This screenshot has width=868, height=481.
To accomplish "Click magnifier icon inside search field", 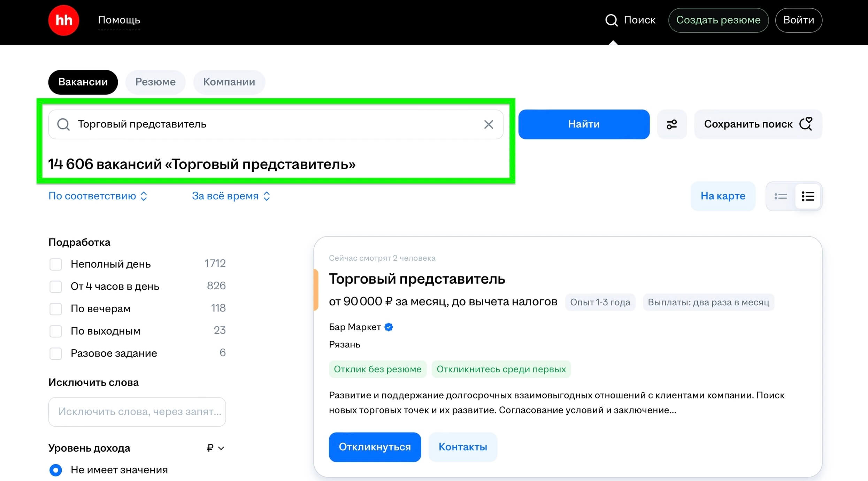I will [63, 124].
